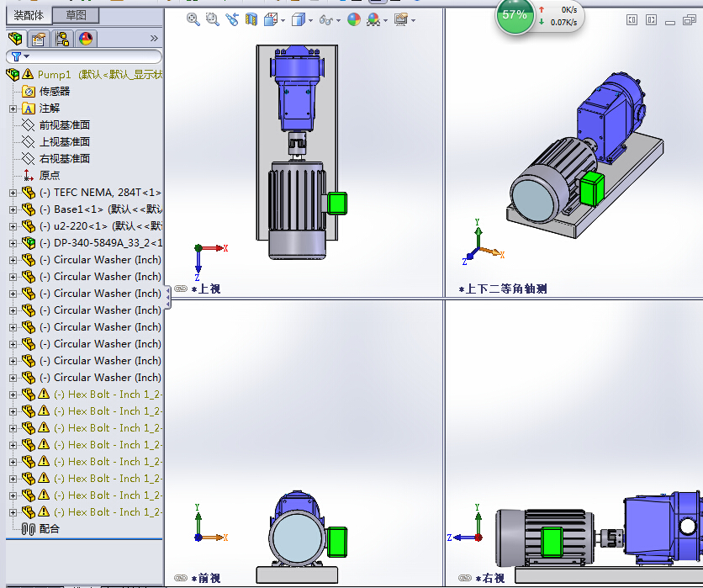Click the View Settings monitor icon
The image size is (703, 588).
click(x=401, y=19)
